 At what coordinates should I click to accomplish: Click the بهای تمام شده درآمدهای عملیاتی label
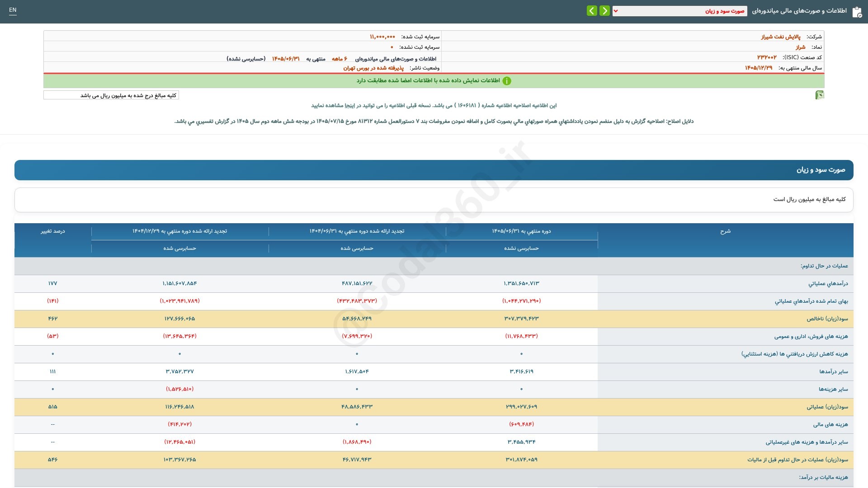811,301
